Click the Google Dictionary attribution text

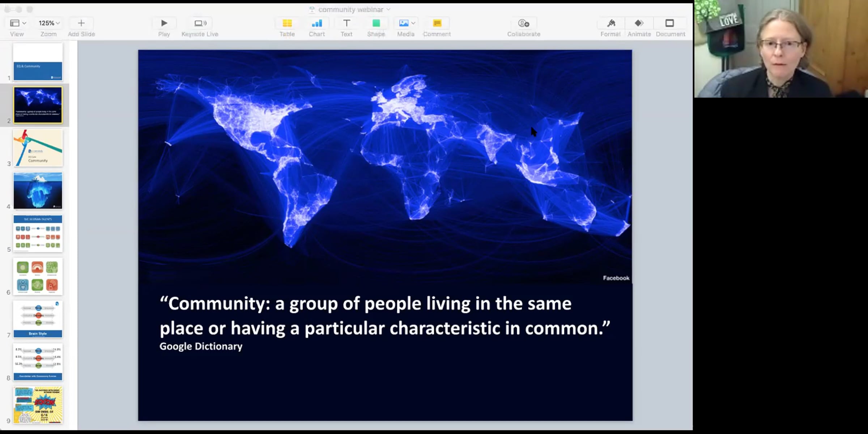click(201, 346)
